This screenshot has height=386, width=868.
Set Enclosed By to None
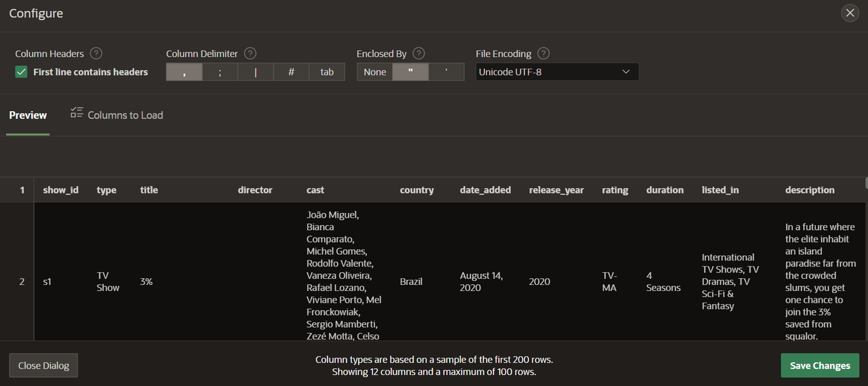click(x=375, y=72)
